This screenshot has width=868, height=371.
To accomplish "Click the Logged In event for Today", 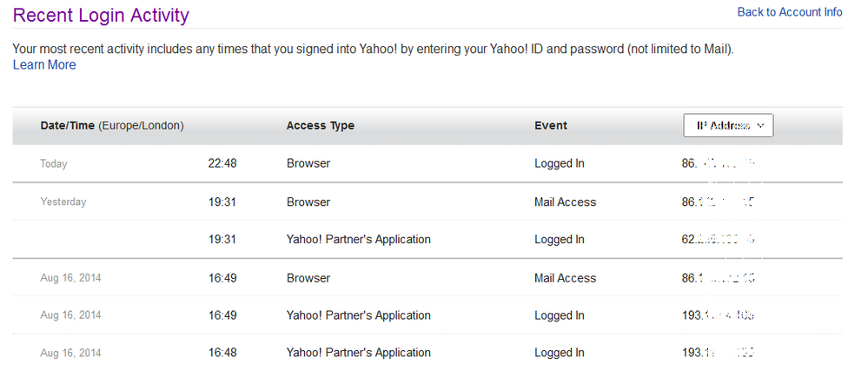I will pyautogui.click(x=559, y=164).
